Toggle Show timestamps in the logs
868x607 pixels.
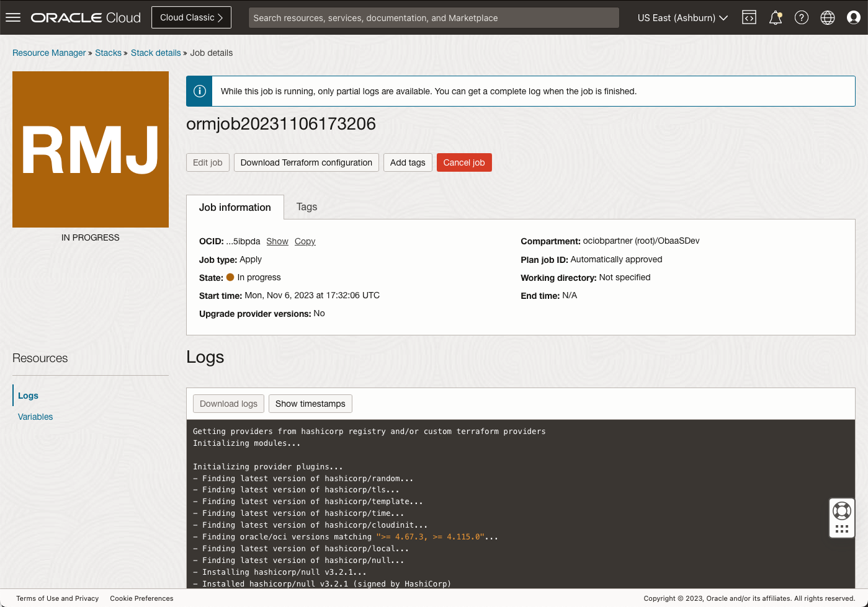[310, 403]
